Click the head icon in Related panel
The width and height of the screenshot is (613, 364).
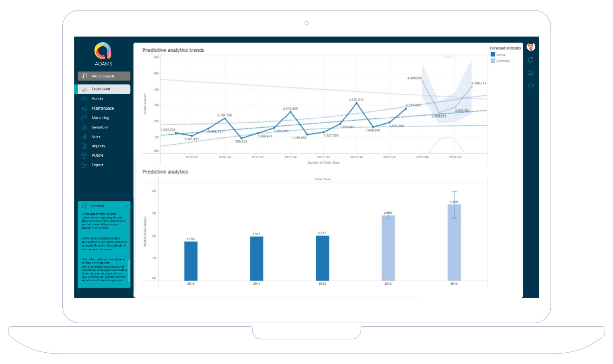[84, 206]
